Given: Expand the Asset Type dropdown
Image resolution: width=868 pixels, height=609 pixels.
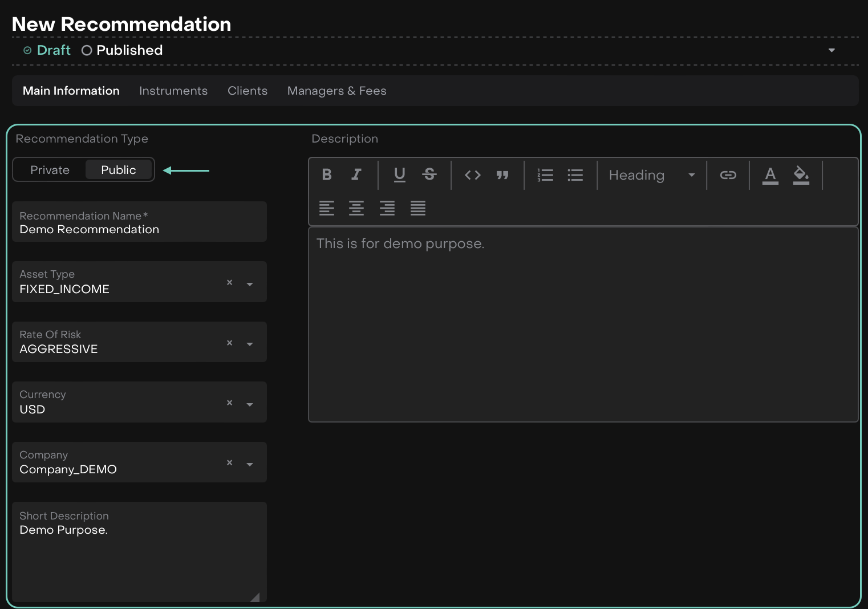Looking at the screenshot, I should coord(250,284).
